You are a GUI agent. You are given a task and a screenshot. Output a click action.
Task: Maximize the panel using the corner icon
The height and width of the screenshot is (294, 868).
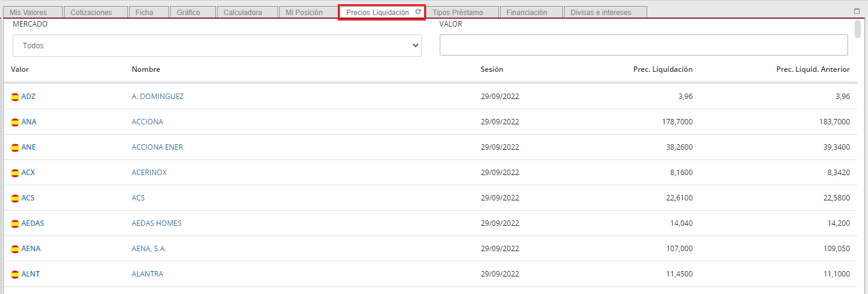click(x=857, y=11)
